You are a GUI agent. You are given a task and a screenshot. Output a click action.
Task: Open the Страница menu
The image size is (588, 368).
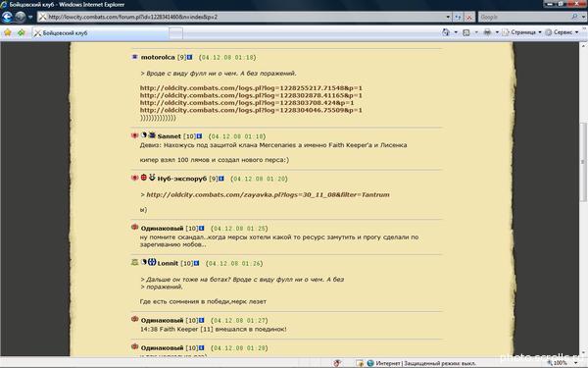(521, 32)
